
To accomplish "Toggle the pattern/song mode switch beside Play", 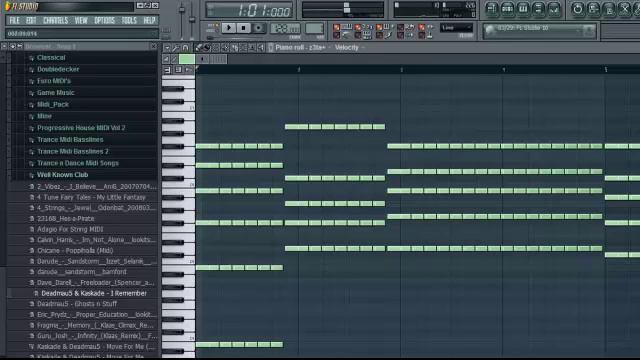I will point(213,28).
